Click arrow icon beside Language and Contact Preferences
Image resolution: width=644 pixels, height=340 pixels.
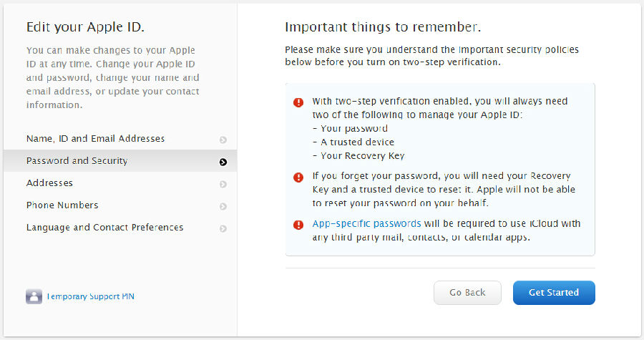(x=223, y=229)
